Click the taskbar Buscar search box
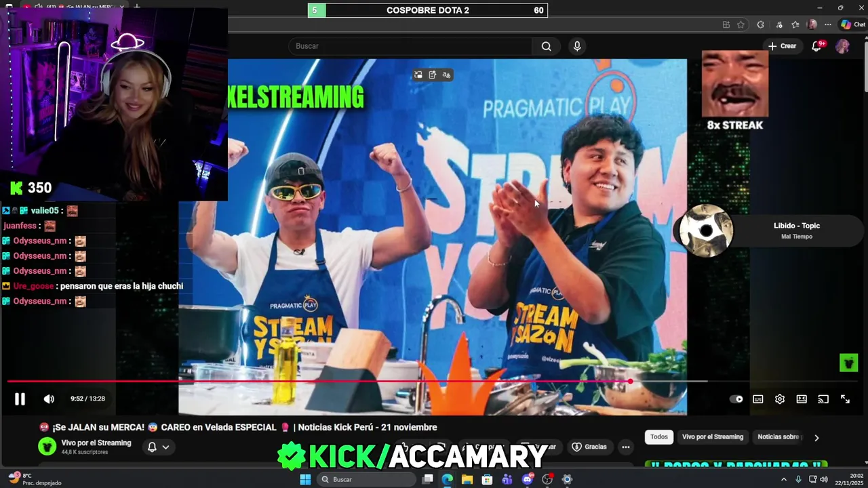This screenshot has width=868, height=488. [366, 479]
